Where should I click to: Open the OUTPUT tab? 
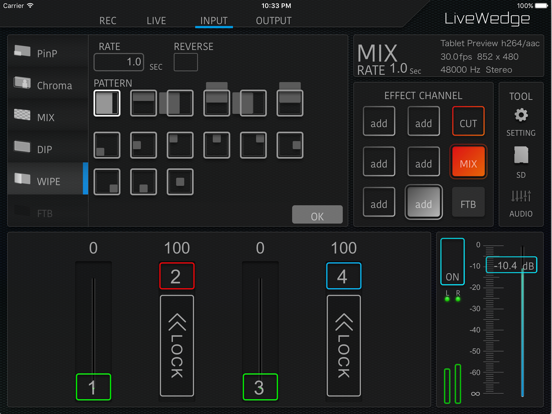(274, 21)
